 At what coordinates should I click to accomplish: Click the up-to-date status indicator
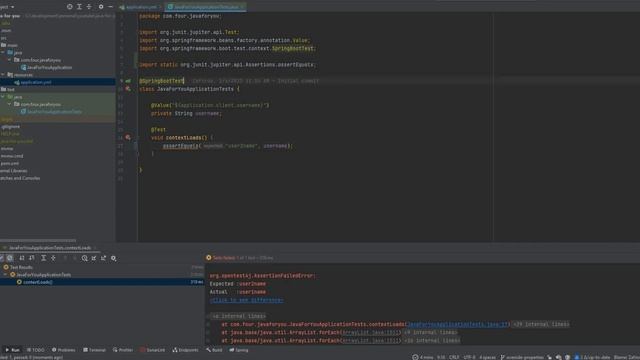pos(592,357)
